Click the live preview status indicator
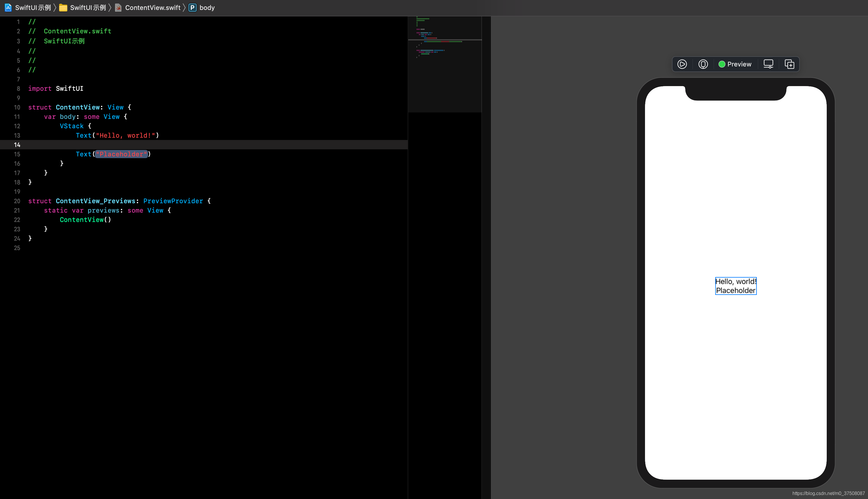Screen dimensions: 868x499 (x=721, y=64)
